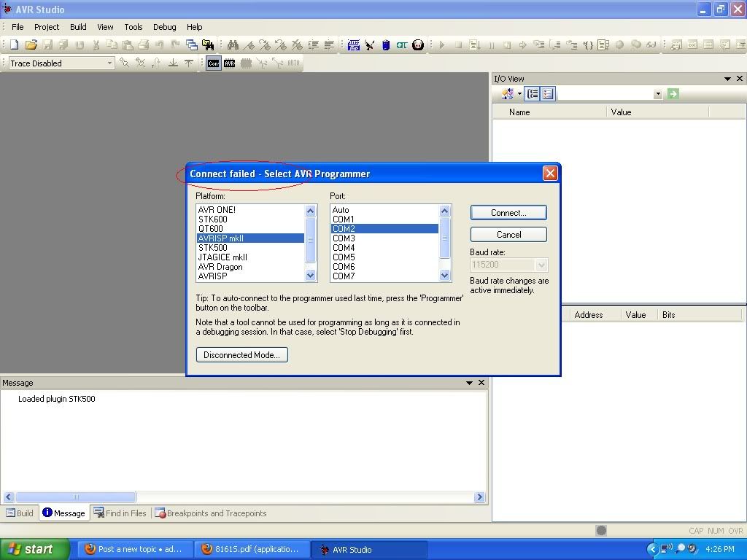Toggle I/O View list display mode
The width and height of the screenshot is (747, 560).
pos(548,94)
